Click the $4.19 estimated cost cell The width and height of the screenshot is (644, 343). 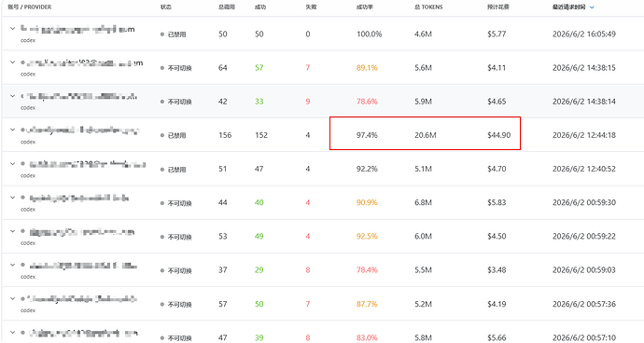tap(497, 304)
